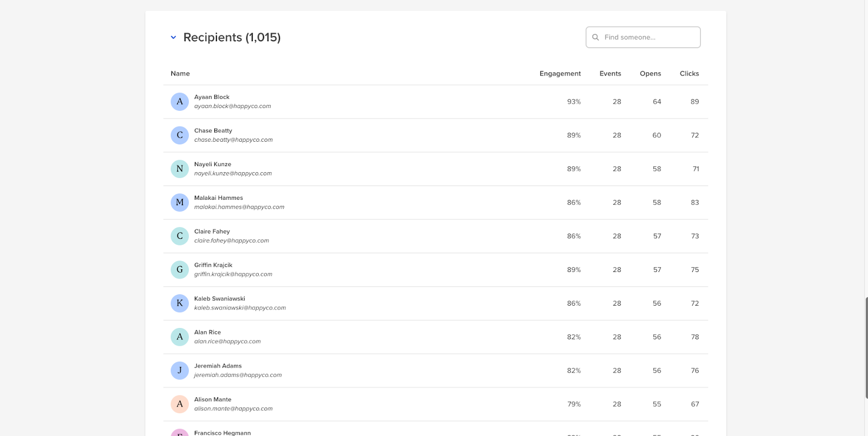Sort by the Name column header
Screen dimensions: 868x436
[180, 74]
